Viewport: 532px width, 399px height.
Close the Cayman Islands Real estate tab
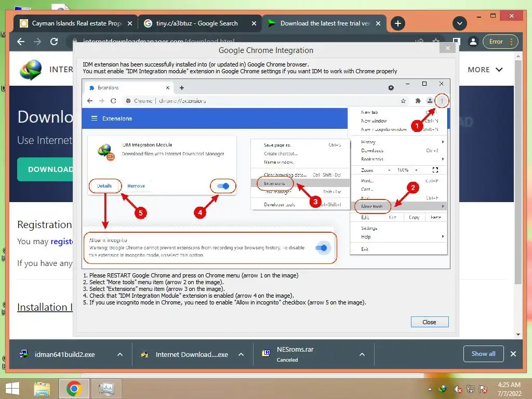tap(129, 23)
